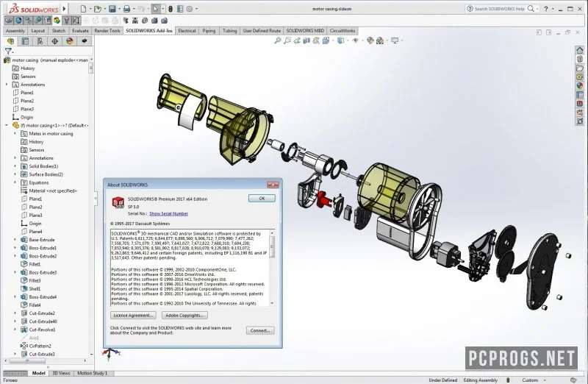
Task: Open the Design Library task pane icon
Action: [580, 59]
